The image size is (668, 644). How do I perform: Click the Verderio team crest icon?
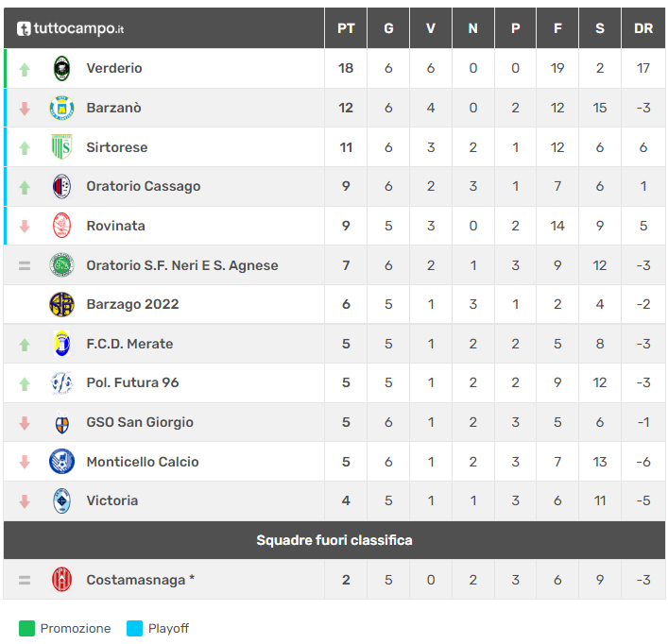pos(61,68)
